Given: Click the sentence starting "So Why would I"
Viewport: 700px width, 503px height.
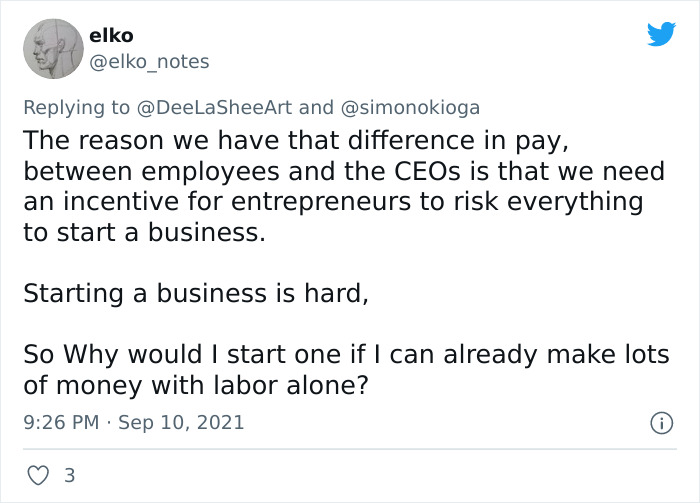Looking at the screenshot, I should [x=345, y=354].
